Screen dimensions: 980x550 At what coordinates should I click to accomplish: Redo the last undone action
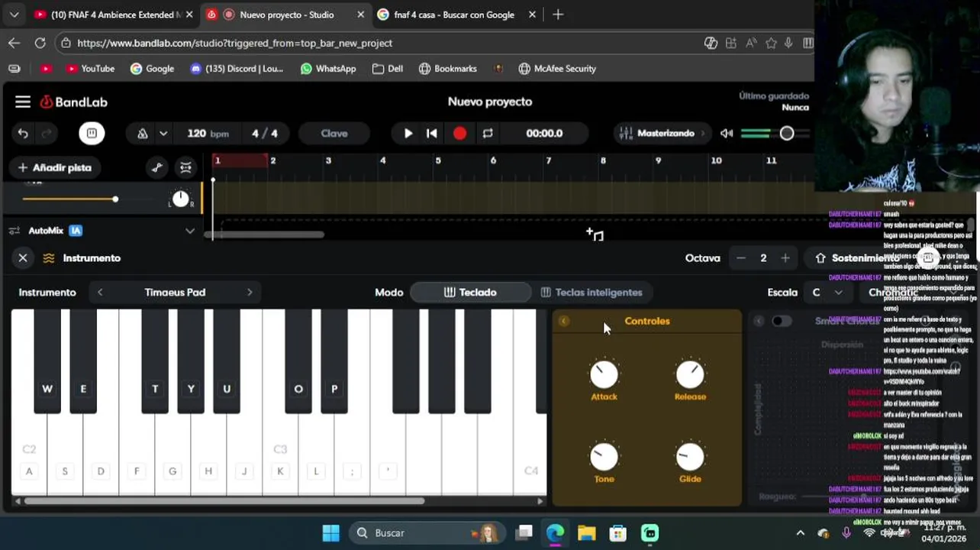click(x=47, y=134)
